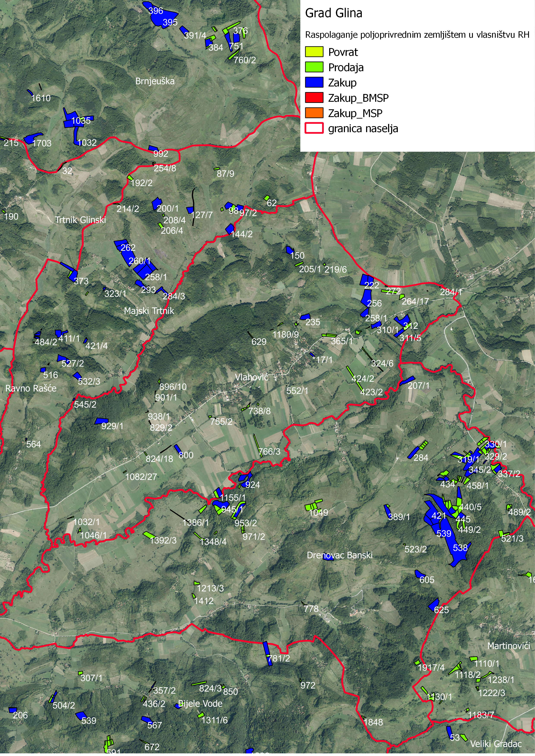Click the Ravno Rašće settlement label
Viewport: 535px width, 756px height.
tap(31, 388)
